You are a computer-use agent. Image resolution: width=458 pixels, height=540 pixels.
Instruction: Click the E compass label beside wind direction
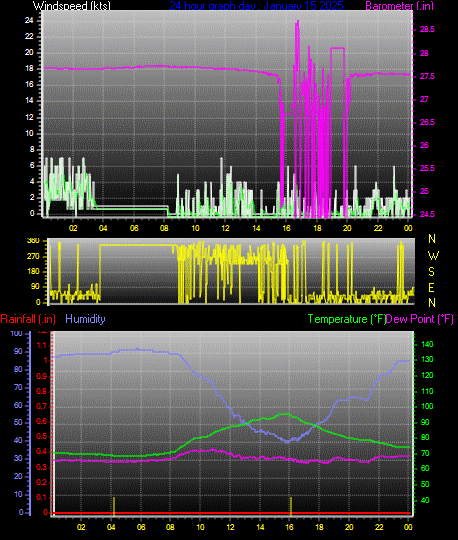tap(431, 288)
